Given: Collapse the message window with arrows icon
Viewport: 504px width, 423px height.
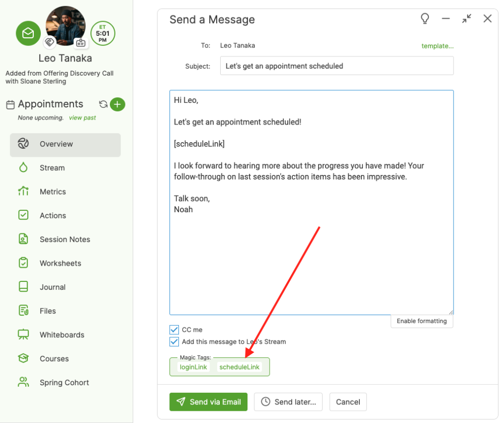Looking at the screenshot, I should point(467,19).
